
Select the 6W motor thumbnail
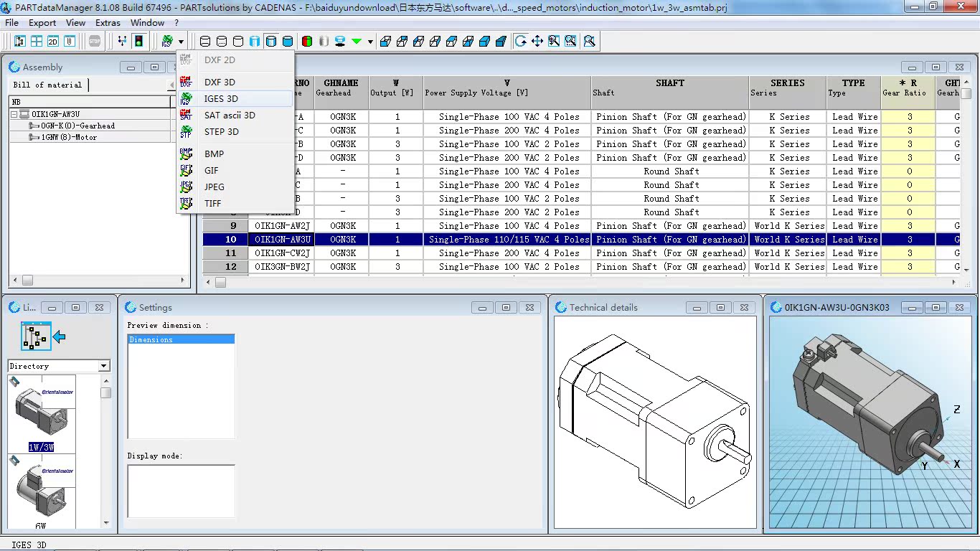click(x=41, y=492)
